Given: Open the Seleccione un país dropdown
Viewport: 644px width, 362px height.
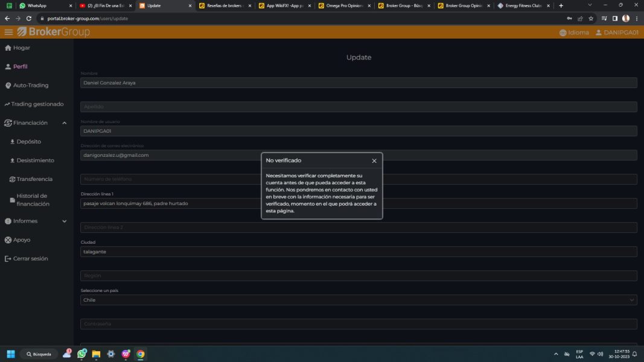Looking at the screenshot, I should tap(359, 300).
